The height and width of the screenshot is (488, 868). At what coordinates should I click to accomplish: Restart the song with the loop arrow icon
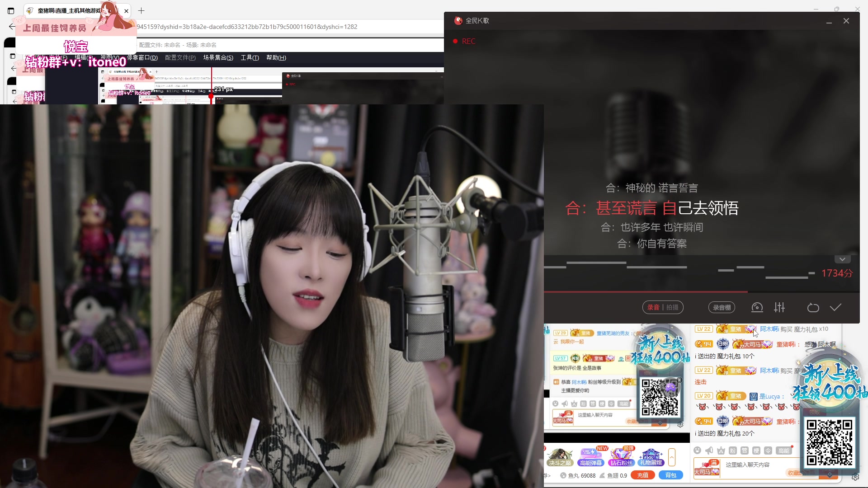(813, 308)
